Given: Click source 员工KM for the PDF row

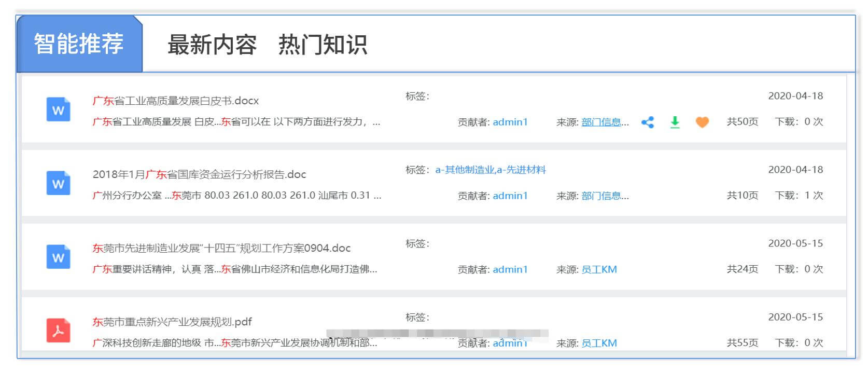Looking at the screenshot, I should 599,343.
